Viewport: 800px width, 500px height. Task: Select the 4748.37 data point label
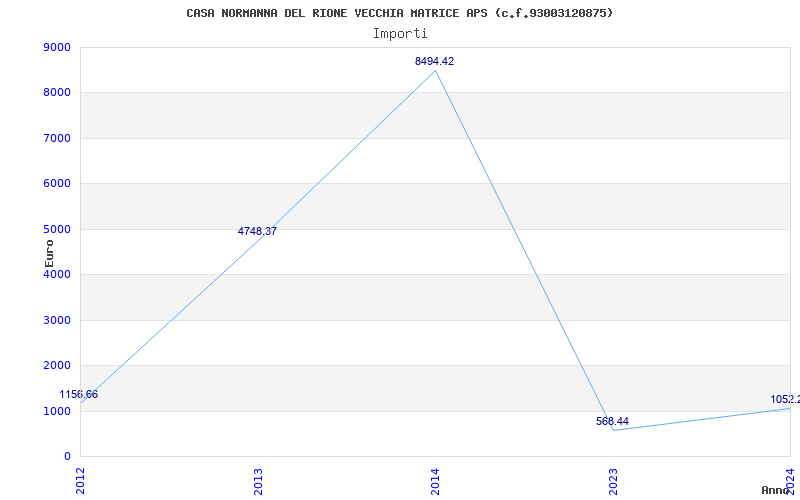pyautogui.click(x=257, y=231)
